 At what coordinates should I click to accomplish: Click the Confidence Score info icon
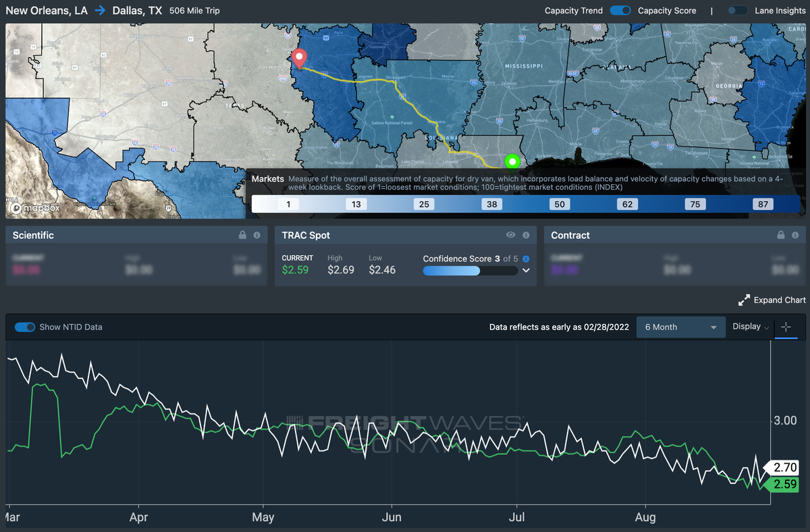[526, 259]
